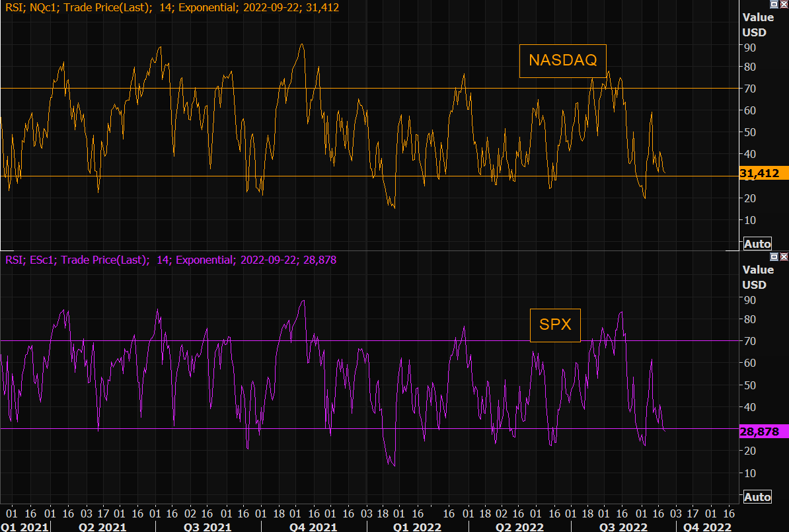Select Q4 2022 on the time axis

pos(707,527)
